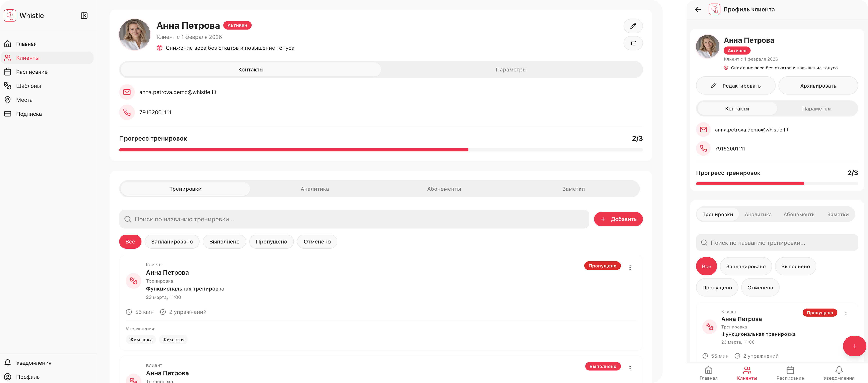Switch to Контакты tab in desktop view
Viewport: 868px width, 383px height.
click(251, 70)
